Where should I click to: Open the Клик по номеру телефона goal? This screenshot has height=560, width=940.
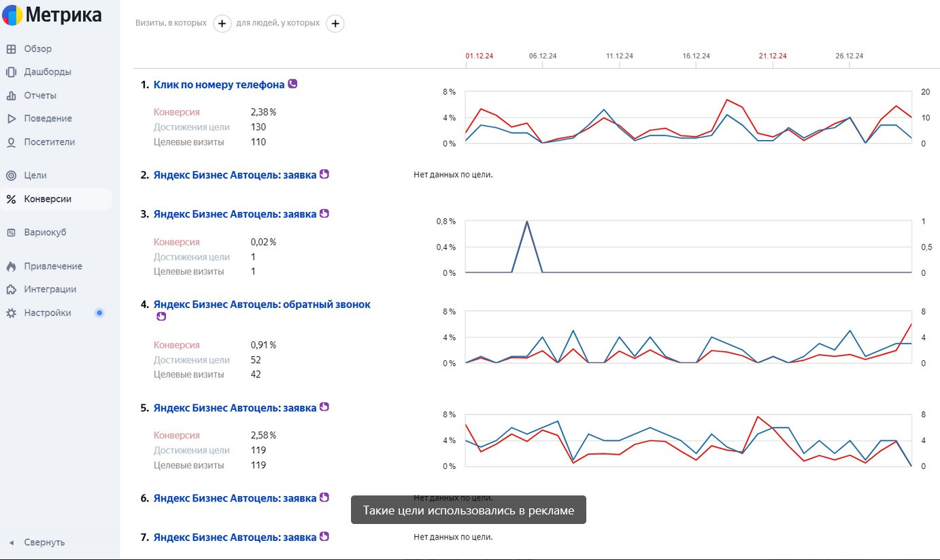coord(218,85)
